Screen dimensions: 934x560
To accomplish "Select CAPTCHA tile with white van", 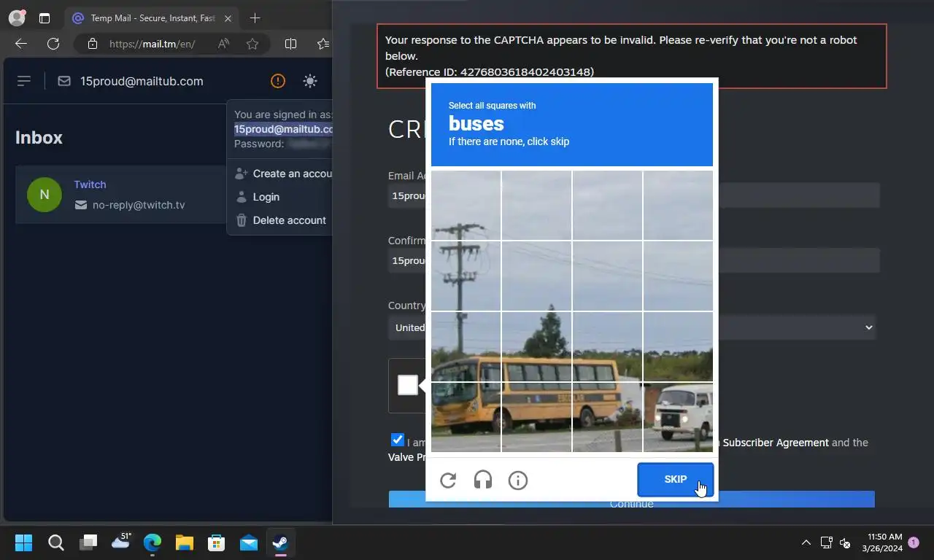I will (678, 417).
